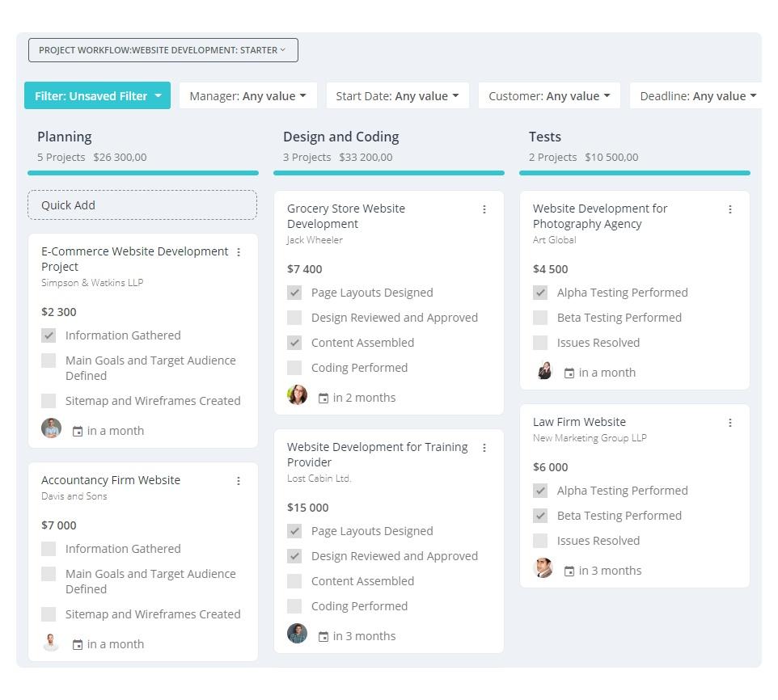Click calendar icon on Training Provider card
Viewport: 778px width, 700px height.
(x=323, y=636)
